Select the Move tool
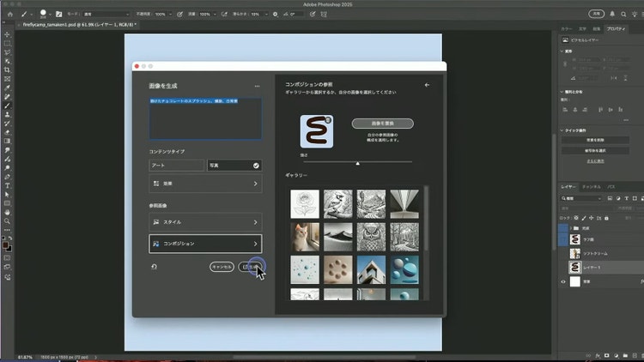Image resolution: width=644 pixels, height=362 pixels. (x=7, y=34)
